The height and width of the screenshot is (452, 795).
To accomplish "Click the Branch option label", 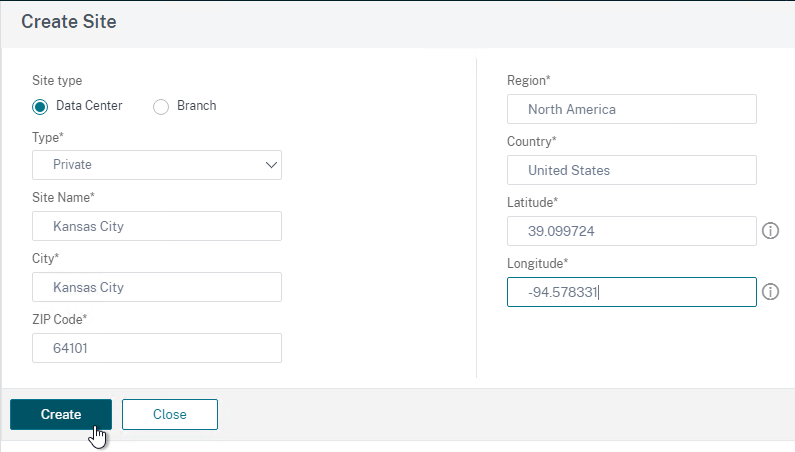I will (x=197, y=106).
